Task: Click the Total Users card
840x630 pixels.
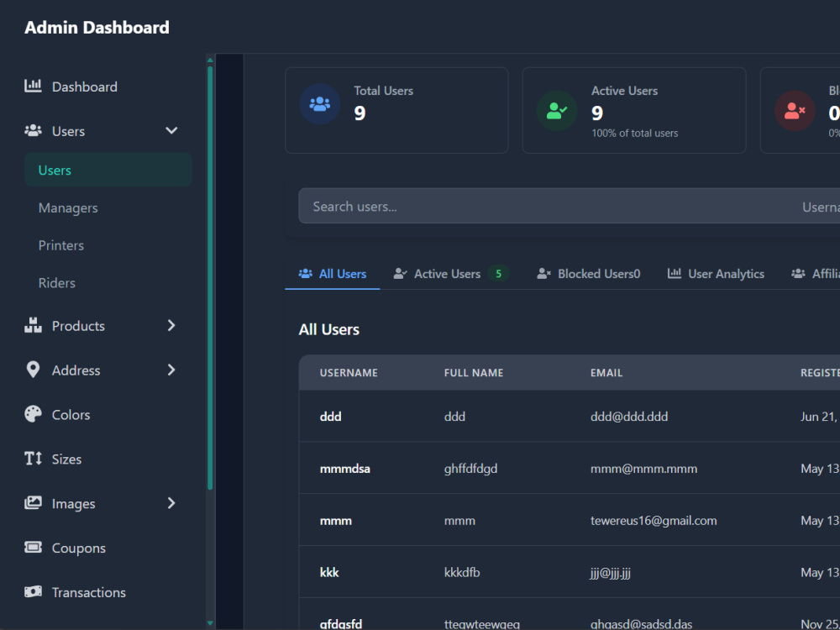Action: click(x=396, y=110)
